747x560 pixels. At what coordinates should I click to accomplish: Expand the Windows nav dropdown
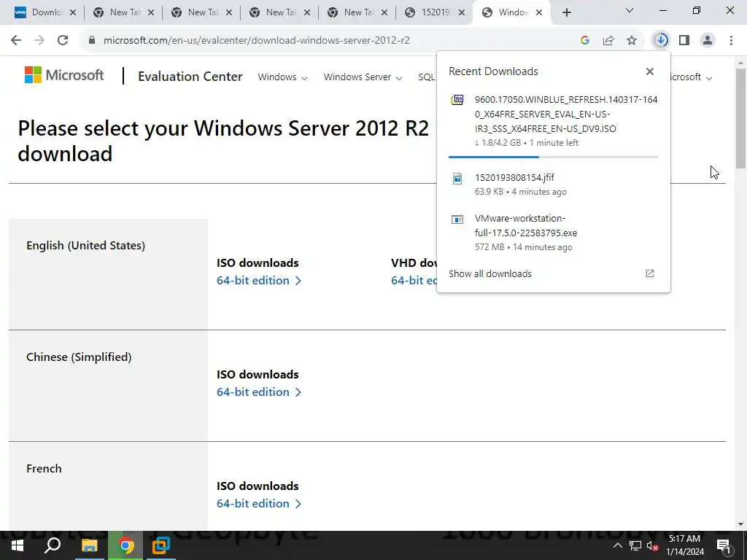pos(282,77)
